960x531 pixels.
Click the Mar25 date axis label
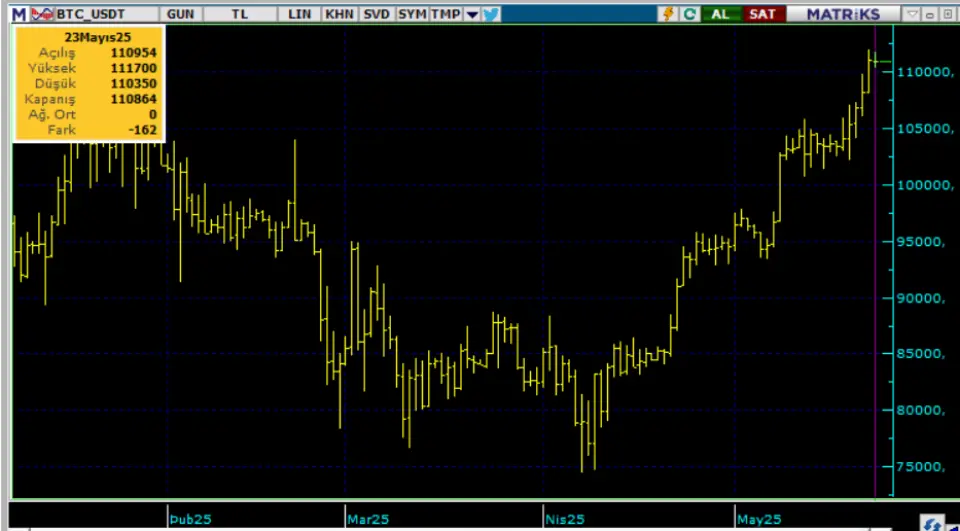click(368, 520)
